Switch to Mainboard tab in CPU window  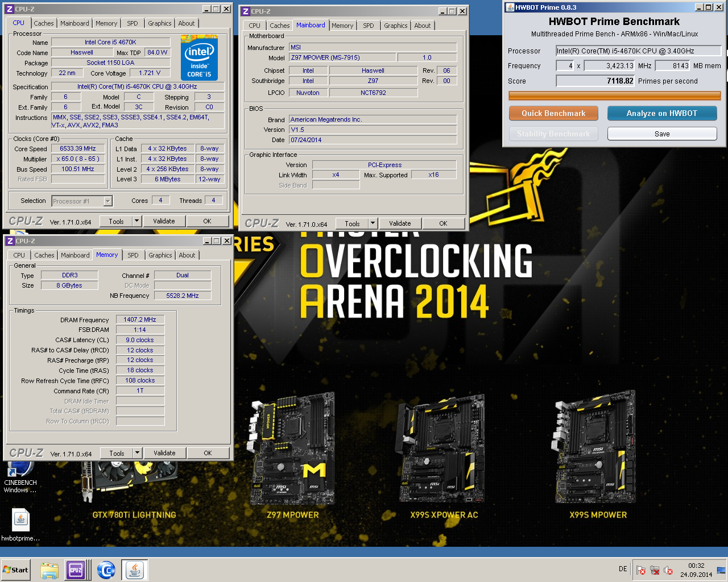pos(75,23)
